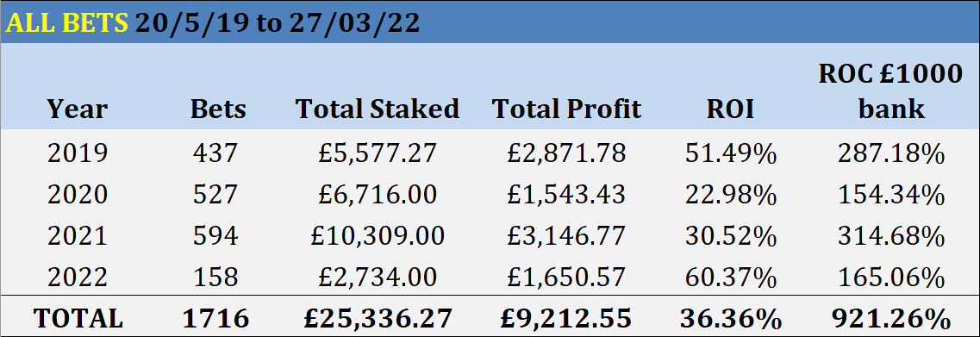980x337 pixels.
Task: Select the Bets column header
Action: (x=218, y=109)
